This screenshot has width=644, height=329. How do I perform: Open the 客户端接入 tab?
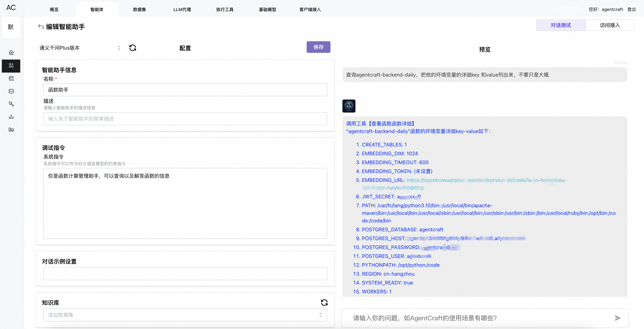(310, 10)
